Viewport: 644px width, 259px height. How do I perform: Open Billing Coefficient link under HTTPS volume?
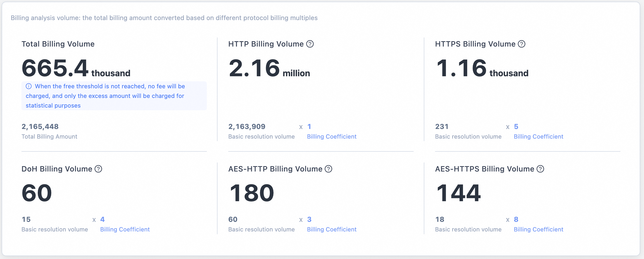pos(538,136)
